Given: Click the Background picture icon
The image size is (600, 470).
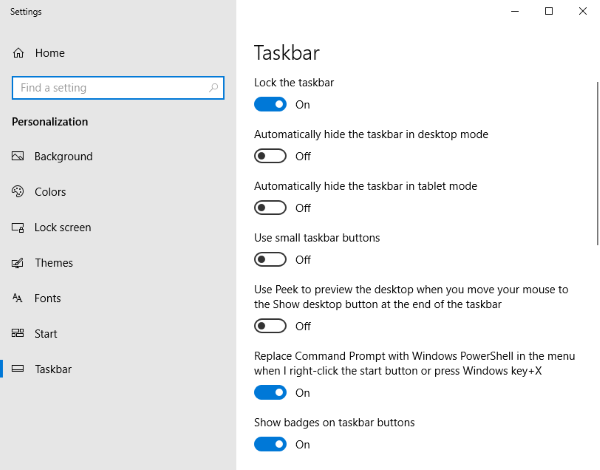Looking at the screenshot, I should coord(18,156).
